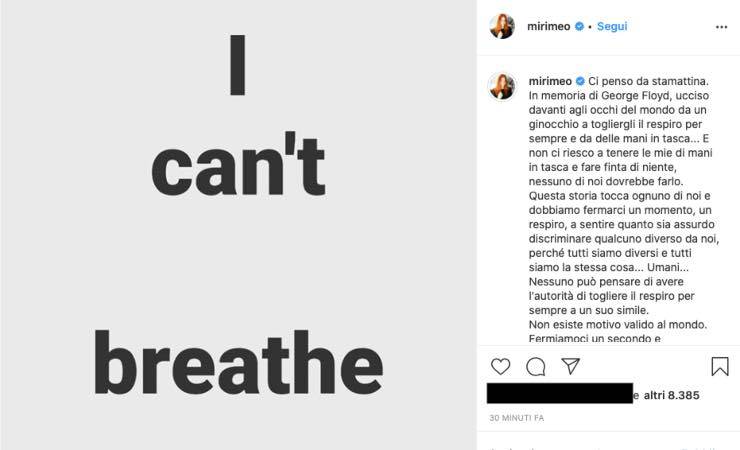The width and height of the screenshot is (740, 450).
Task: Click the blacked-out liker name bar
Action: (x=559, y=394)
